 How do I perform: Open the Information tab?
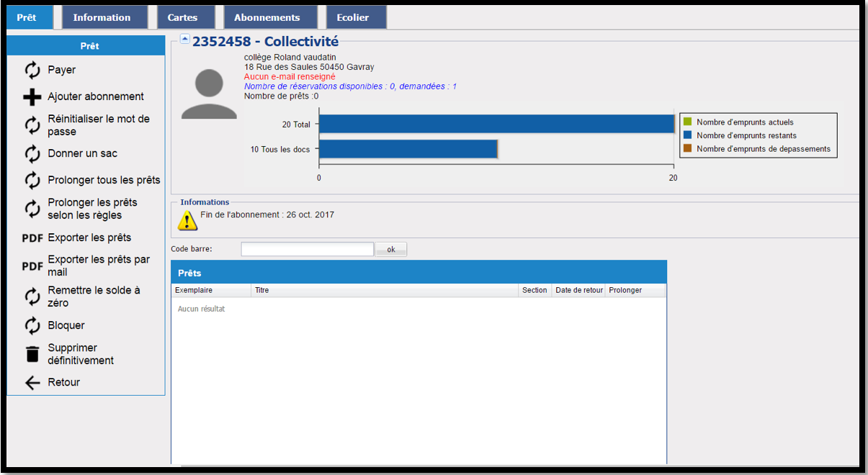[x=102, y=17]
